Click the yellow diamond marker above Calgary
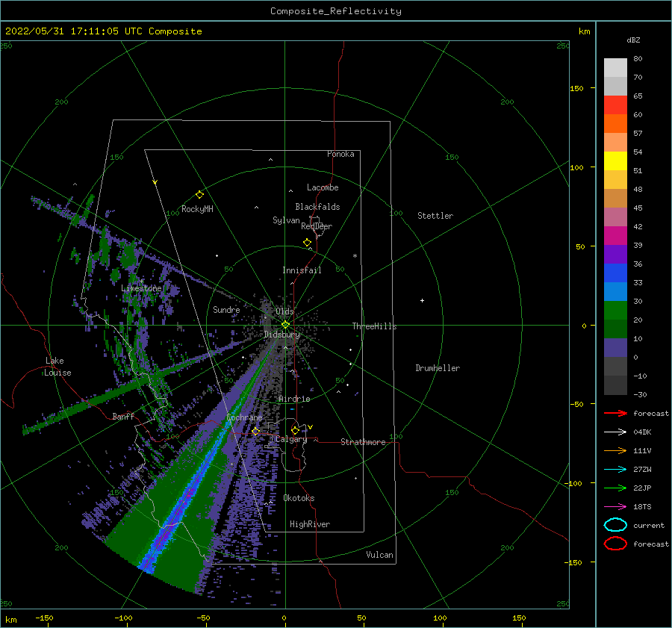Viewport: 672px width, 628px height. [295, 430]
